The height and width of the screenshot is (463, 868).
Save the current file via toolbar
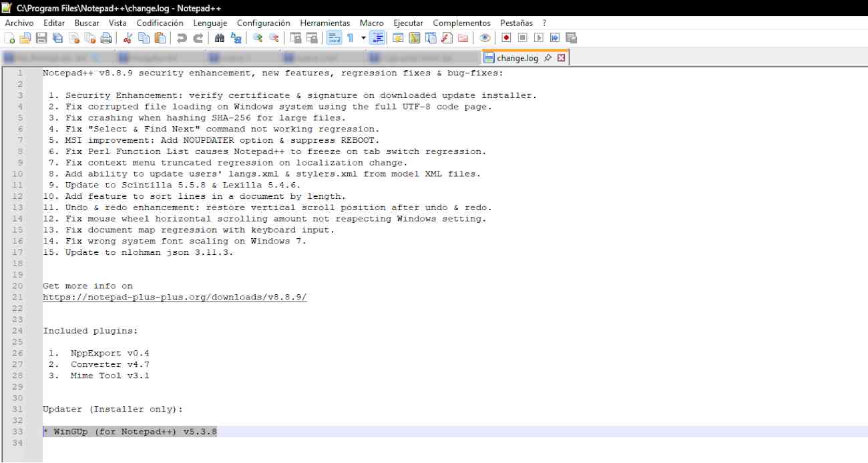(41, 38)
